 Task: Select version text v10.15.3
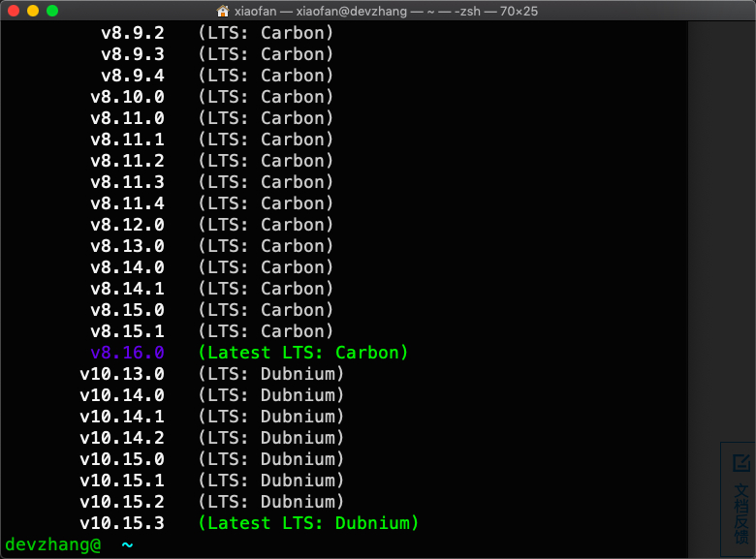(122, 523)
